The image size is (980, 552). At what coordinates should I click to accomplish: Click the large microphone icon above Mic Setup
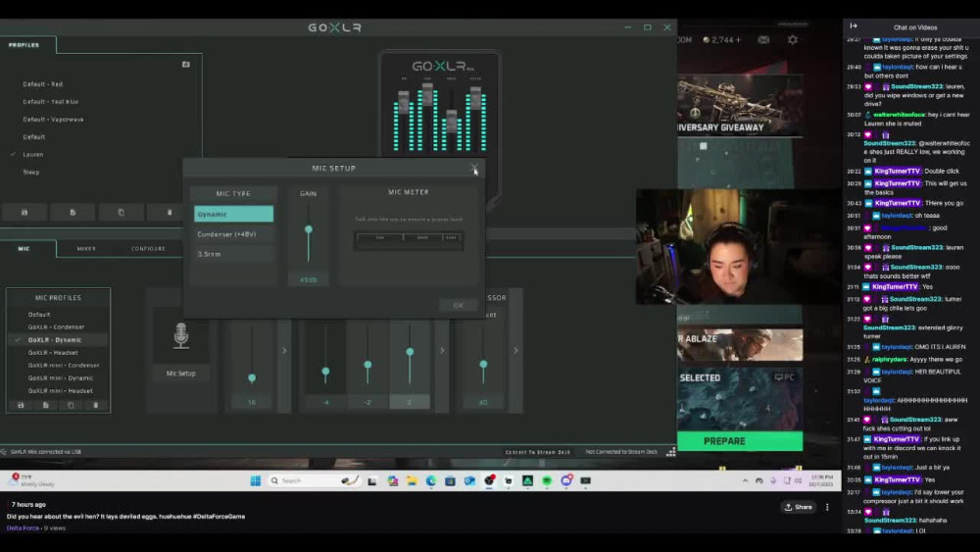[180, 335]
